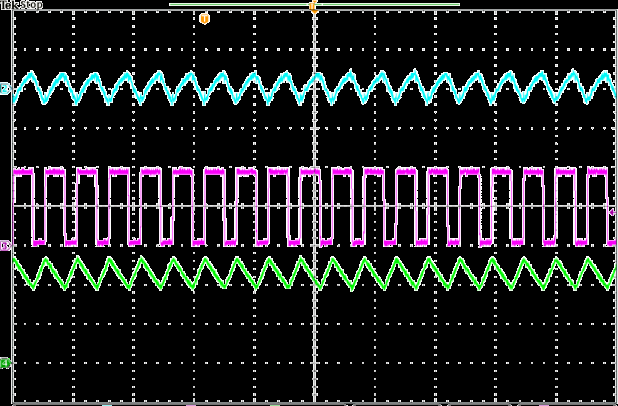Select the magenta channel 3 ground marker
Screen dimensions: 618x406
[x=5, y=244]
